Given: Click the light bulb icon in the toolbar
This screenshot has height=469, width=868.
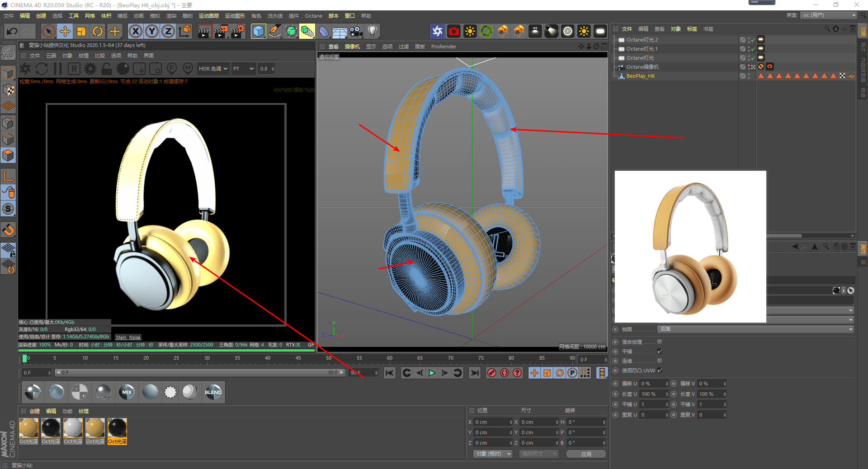Looking at the screenshot, I should click(x=372, y=31).
